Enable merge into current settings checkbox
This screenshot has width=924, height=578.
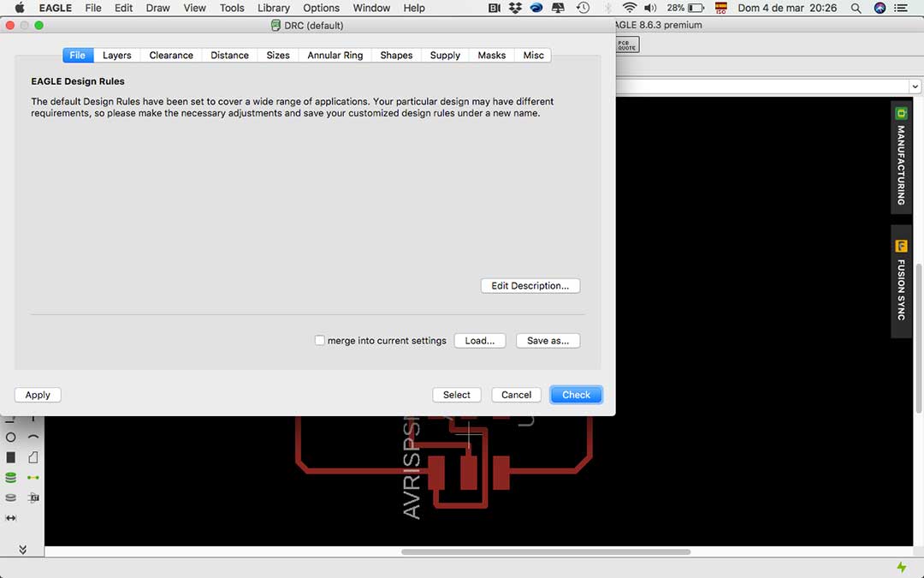coord(319,340)
